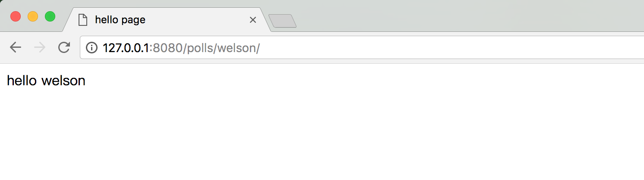The image size is (644, 180).
Task: Reload the current page
Action: [64, 47]
